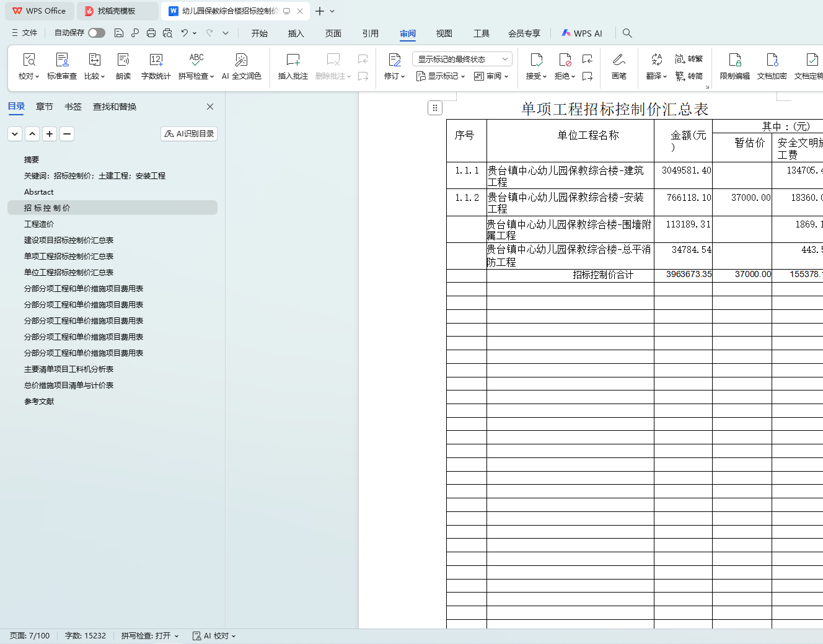This screenshot has width=823, height=644.
Task: Close the navigation side panel
Action: pos(210,107)
